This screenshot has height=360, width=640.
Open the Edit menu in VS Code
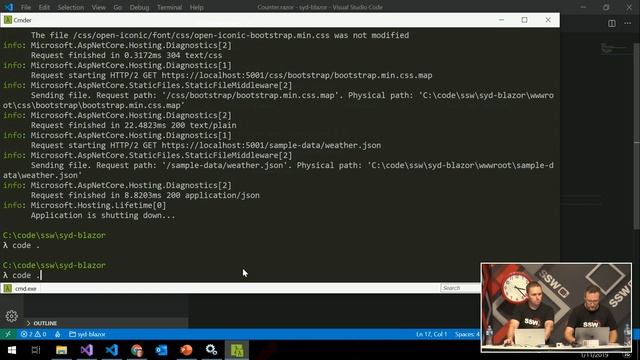[44, 7]
